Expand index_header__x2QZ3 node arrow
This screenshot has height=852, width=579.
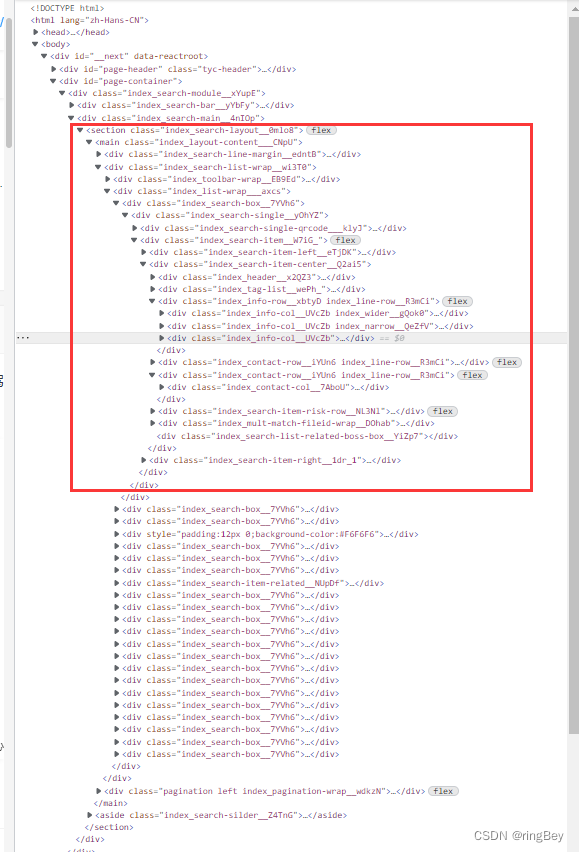coord(153,277)
